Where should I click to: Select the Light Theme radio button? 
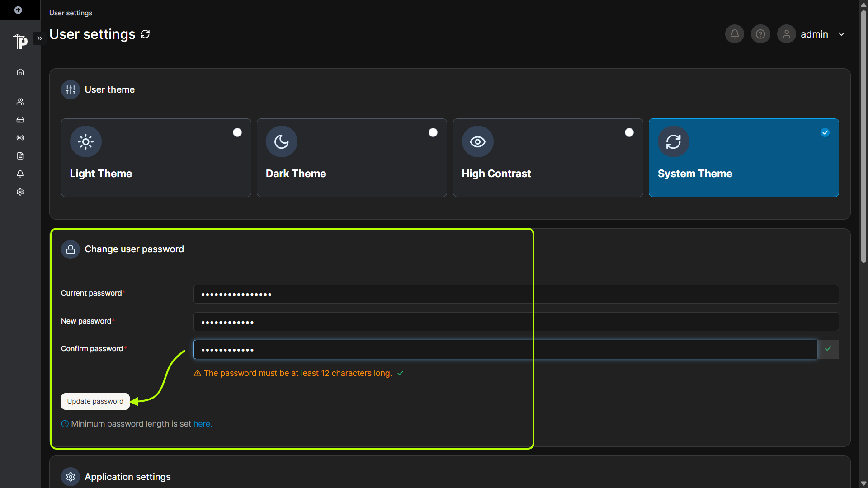[237, 132]
